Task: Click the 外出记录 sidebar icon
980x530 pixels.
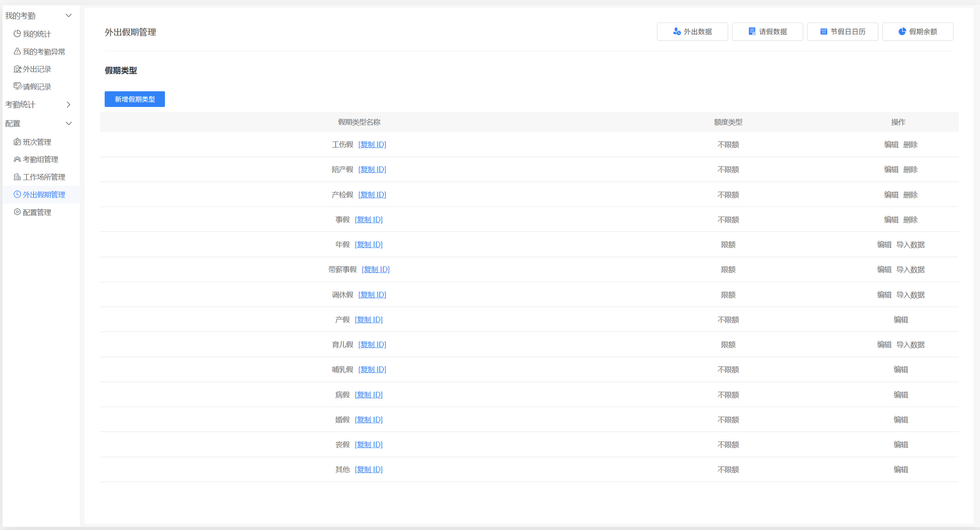Action: point(17,69)
